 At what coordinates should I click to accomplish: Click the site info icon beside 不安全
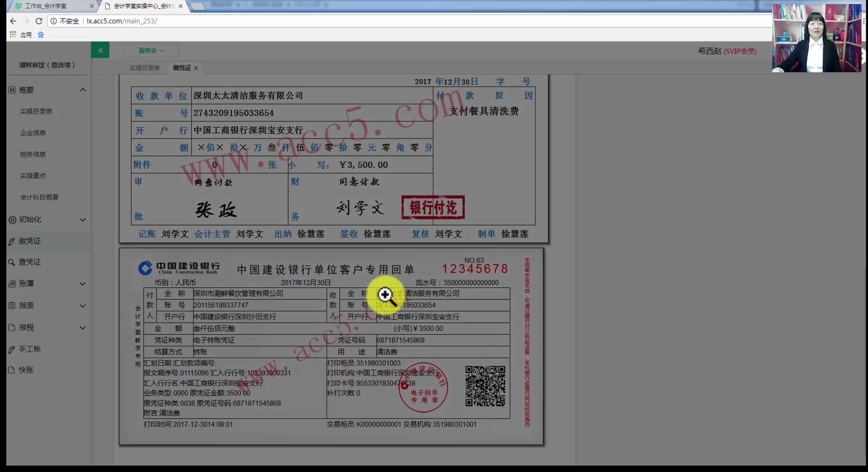[54, 21]
